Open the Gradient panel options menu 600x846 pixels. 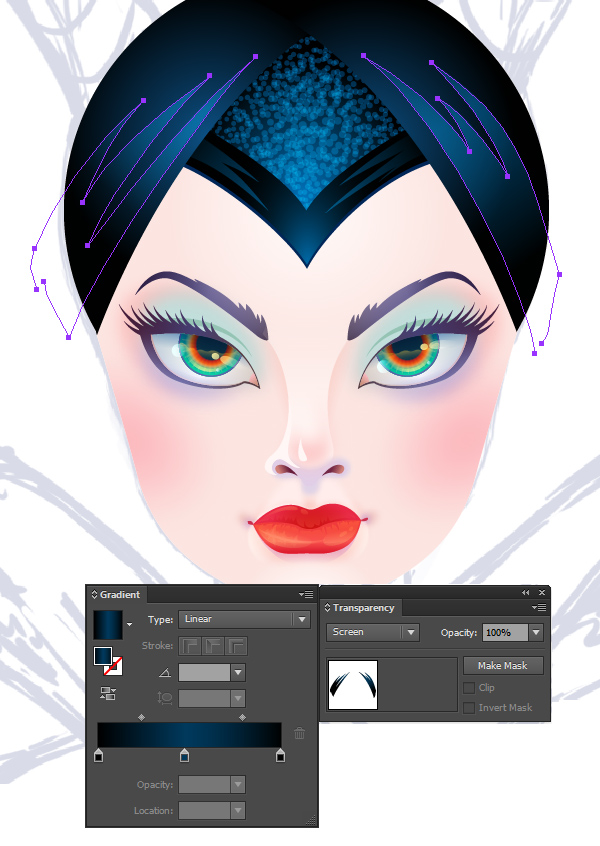[306, 595]
